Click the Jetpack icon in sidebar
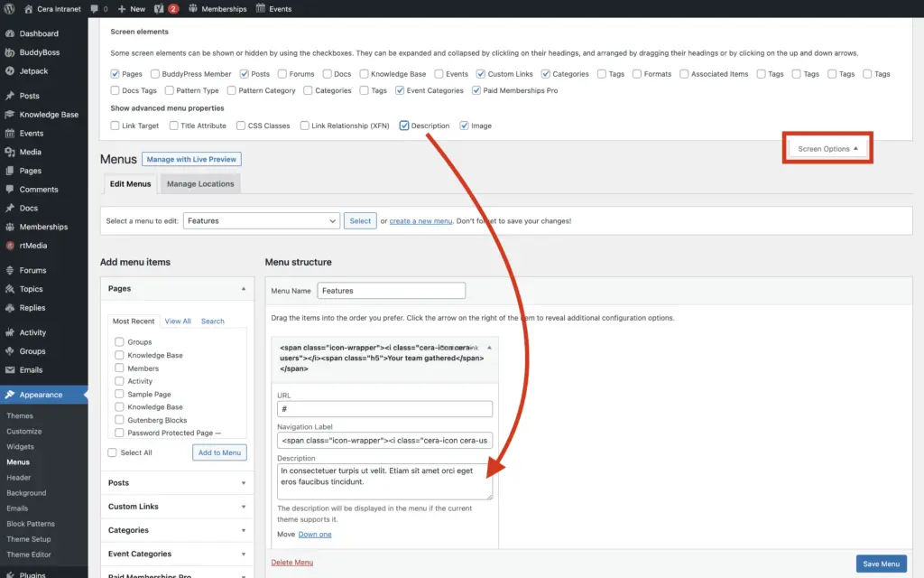The image size is (924, 578). [9, 70]
